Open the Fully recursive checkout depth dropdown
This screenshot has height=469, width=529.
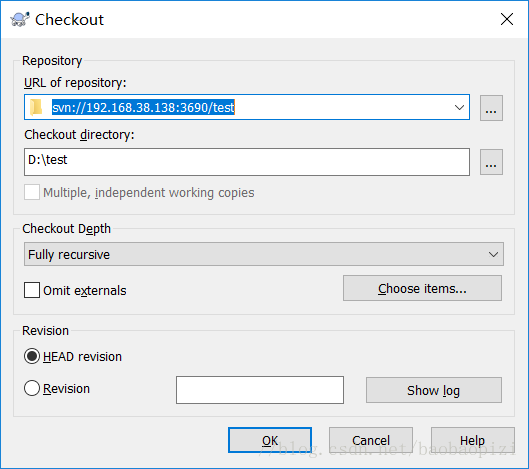264,254
